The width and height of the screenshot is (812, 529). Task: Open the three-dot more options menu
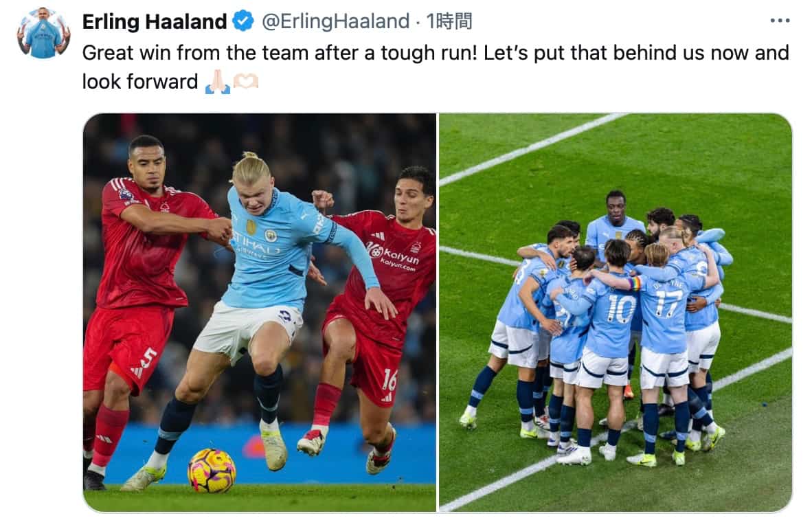tap(780, 21)
